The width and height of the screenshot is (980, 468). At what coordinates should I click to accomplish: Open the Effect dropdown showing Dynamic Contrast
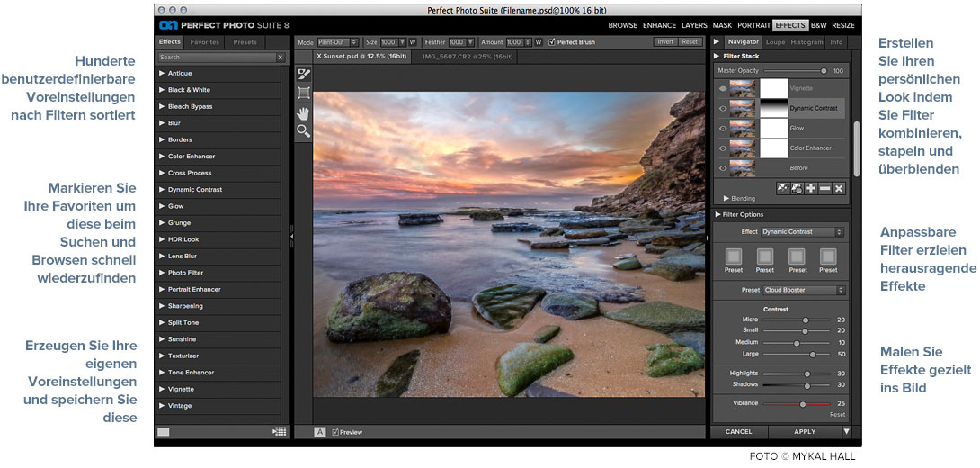[x=802, y=232]
